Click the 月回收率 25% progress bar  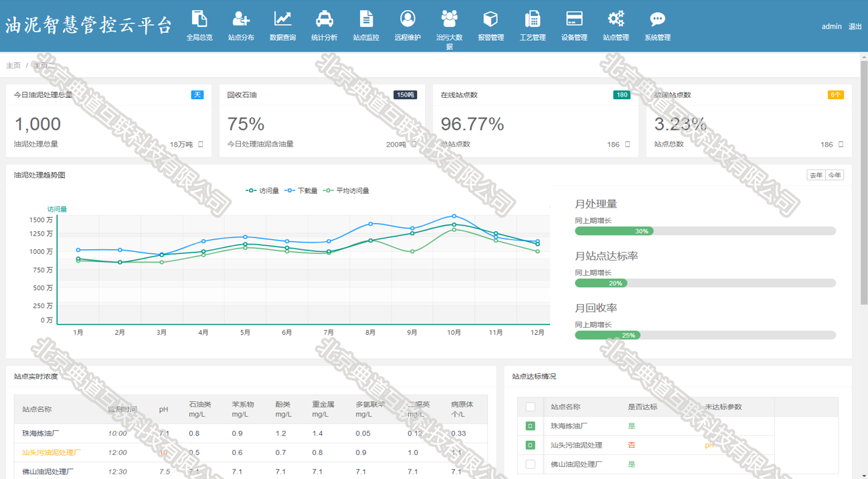click(x=705, y=335)
